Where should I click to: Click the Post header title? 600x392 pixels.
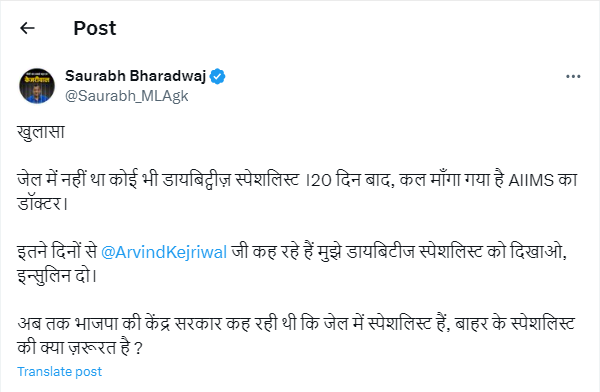[x=95, y=28]
